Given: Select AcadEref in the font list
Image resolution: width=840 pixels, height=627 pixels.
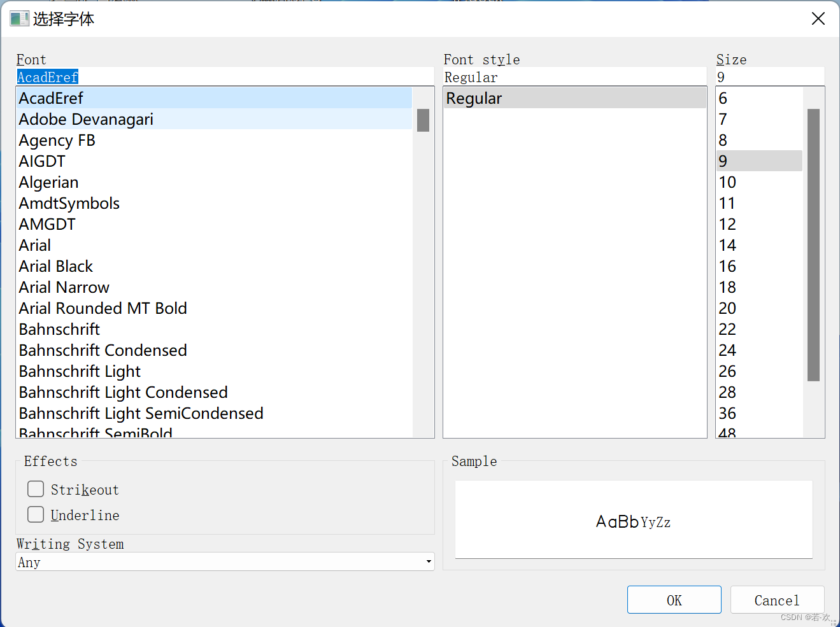Looking at the screenshot, I should 214,98.
